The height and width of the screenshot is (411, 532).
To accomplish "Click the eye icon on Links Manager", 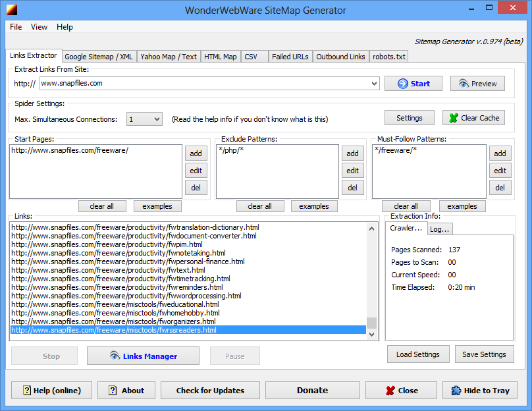I will (x=115, y=356).
